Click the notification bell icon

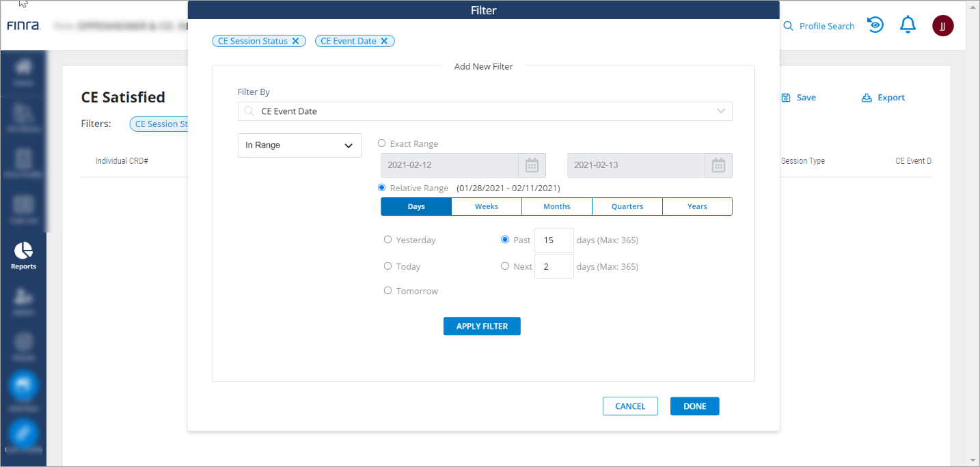pos(908,26)
